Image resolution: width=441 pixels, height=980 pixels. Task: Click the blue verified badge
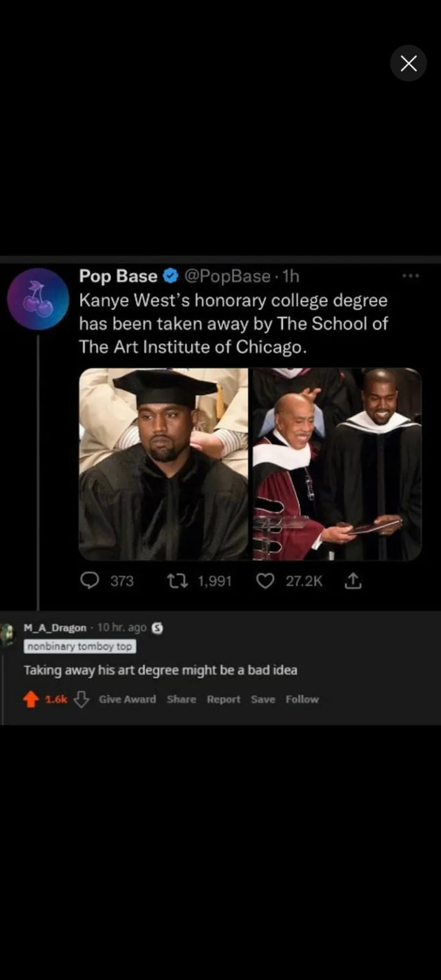tap(169, 276)
